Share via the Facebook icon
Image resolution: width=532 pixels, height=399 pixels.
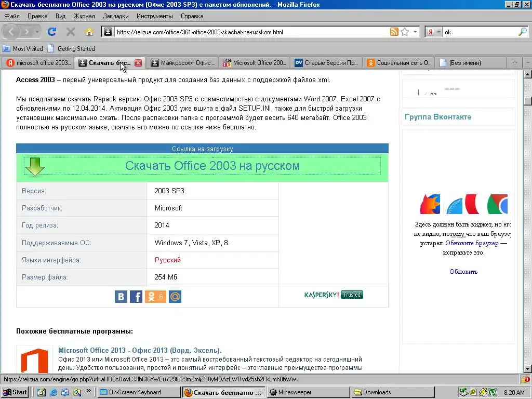point(136,297)
